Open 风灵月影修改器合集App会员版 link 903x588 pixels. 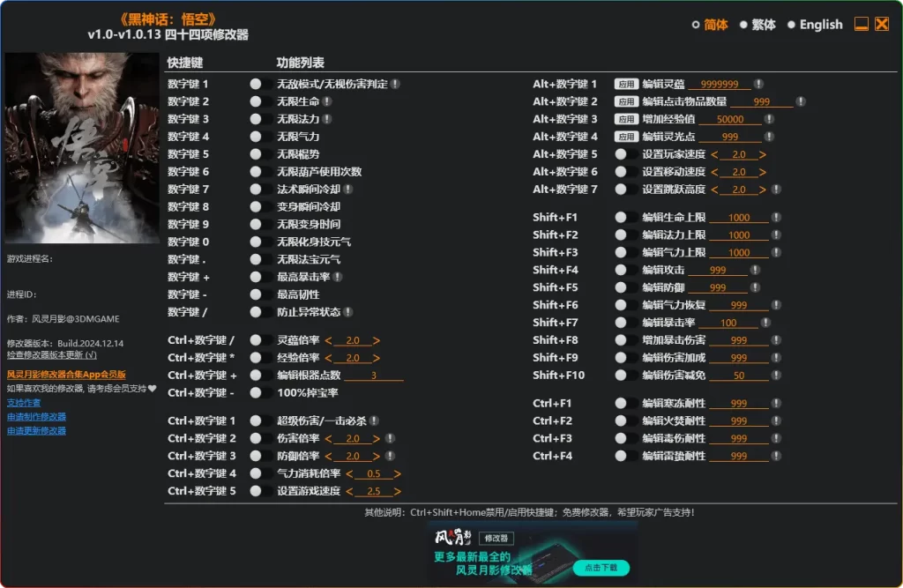click(66, 375)
